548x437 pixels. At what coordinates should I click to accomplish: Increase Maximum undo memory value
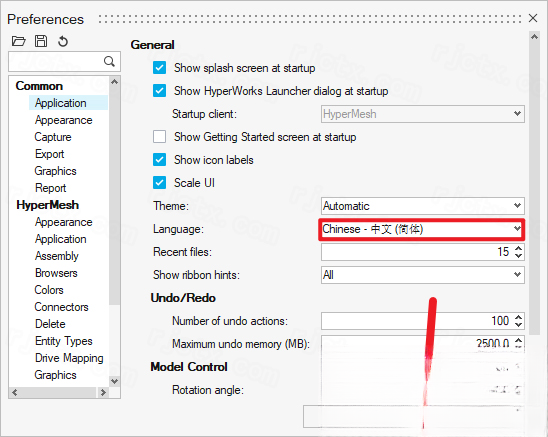point(519,340)
